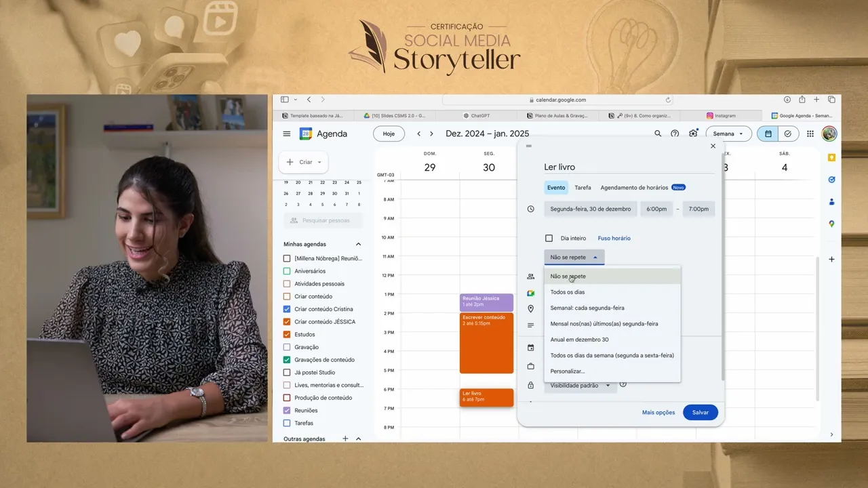Viewport: 868px width, 488px height.
Task: Toggle the Aniversários calendar checkbox
Action: tap(287, 271)
